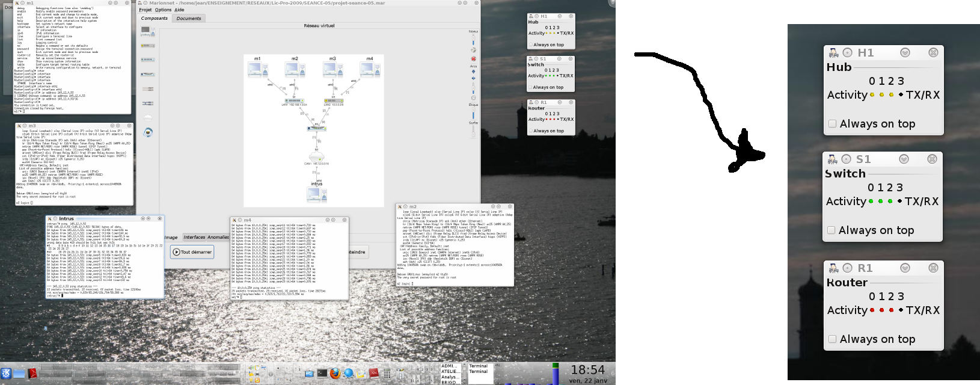Adjust the Noeuds slider in Marionnet
980x385 pixels.
tap(473, 40)
